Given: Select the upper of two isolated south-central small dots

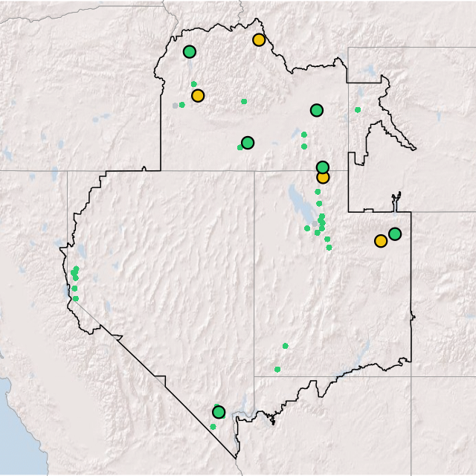Looking at the screenshot, I should click(x=285, y=346).
